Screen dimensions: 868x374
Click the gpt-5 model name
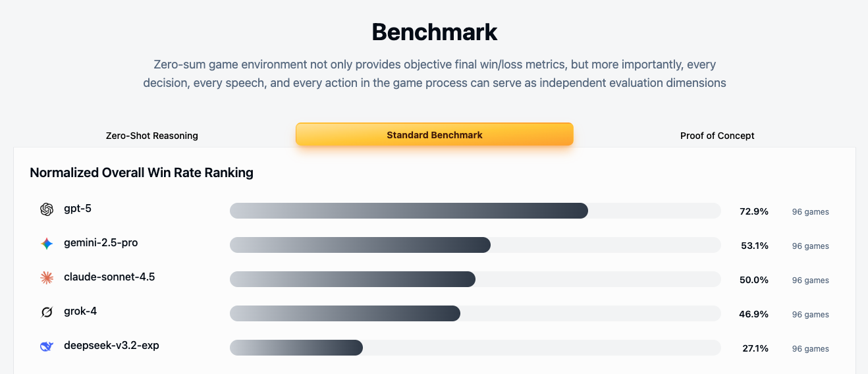[78, 209]
